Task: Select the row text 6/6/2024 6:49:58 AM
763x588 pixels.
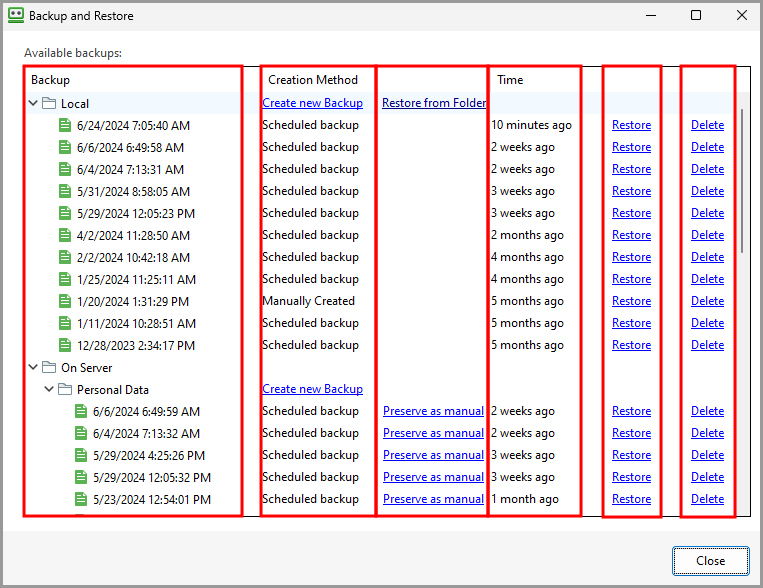Action: coord(130,147)
